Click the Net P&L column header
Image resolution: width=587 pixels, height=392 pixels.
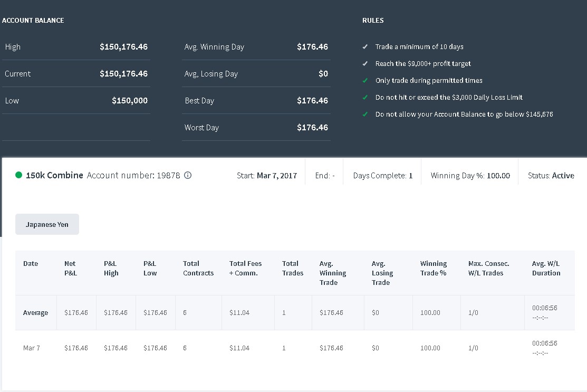71,268
